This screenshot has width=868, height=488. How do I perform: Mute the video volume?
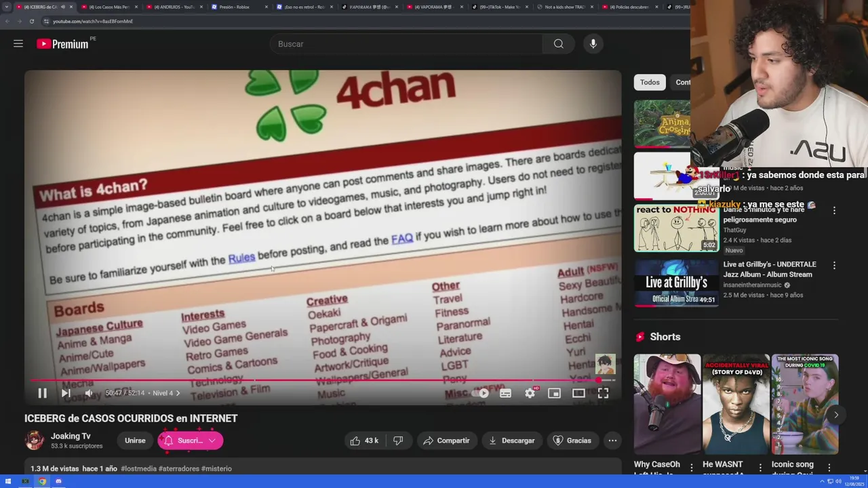pyautogui.click(x=89, y=393)
